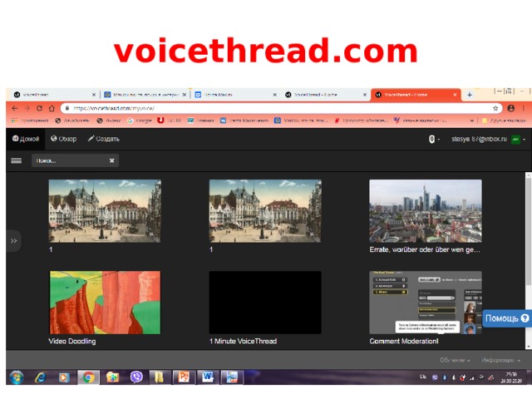Open the notifications dropdown icon
This screenshot has height=399, width=532.
point(434,139)
